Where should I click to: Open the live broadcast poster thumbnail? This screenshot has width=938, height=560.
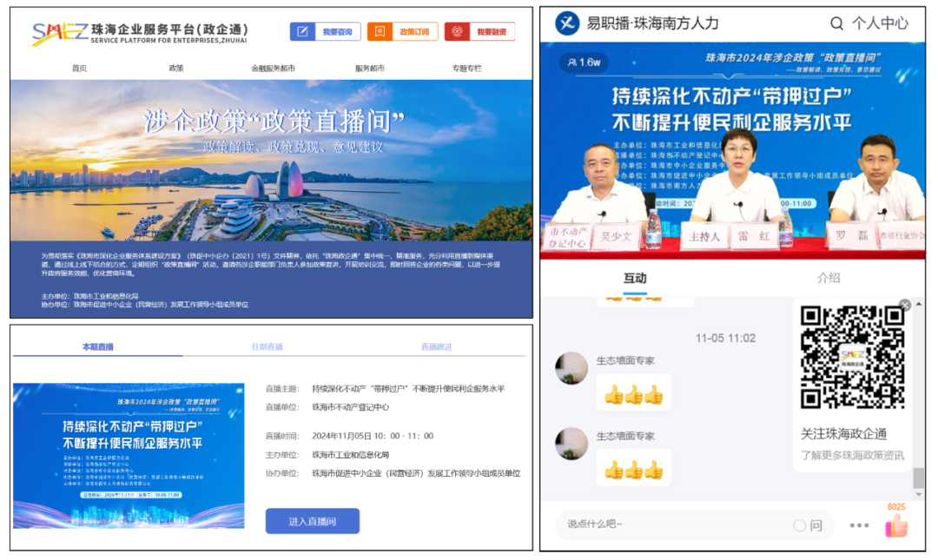pyautogui.click(x=129, y=456)
